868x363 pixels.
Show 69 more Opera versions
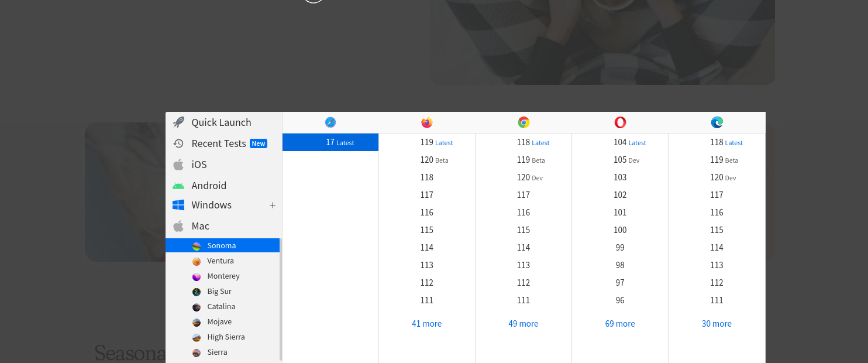[620, 324]
